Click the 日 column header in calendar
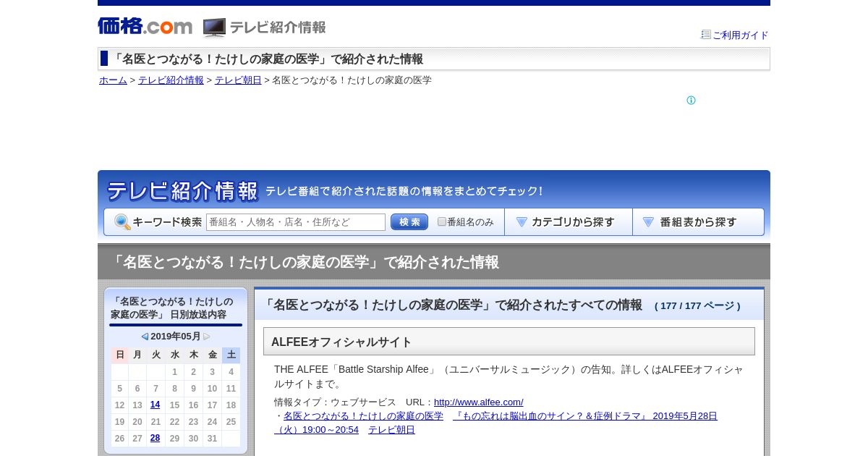 pyautogui.click(x=120, y=355)
